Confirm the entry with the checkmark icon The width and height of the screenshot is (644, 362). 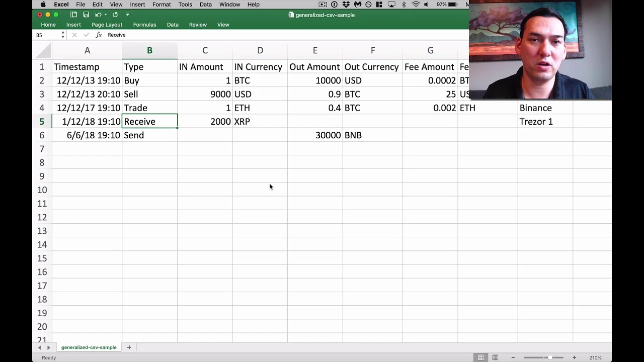(86, 35)
